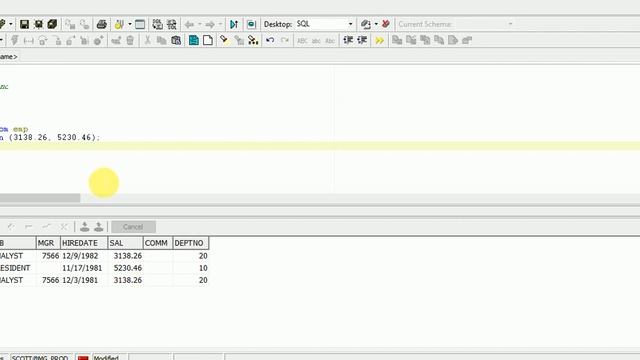Screen dimensions: 640x360
Task: Click the red status icon in status bar
Action: point(83,358)
